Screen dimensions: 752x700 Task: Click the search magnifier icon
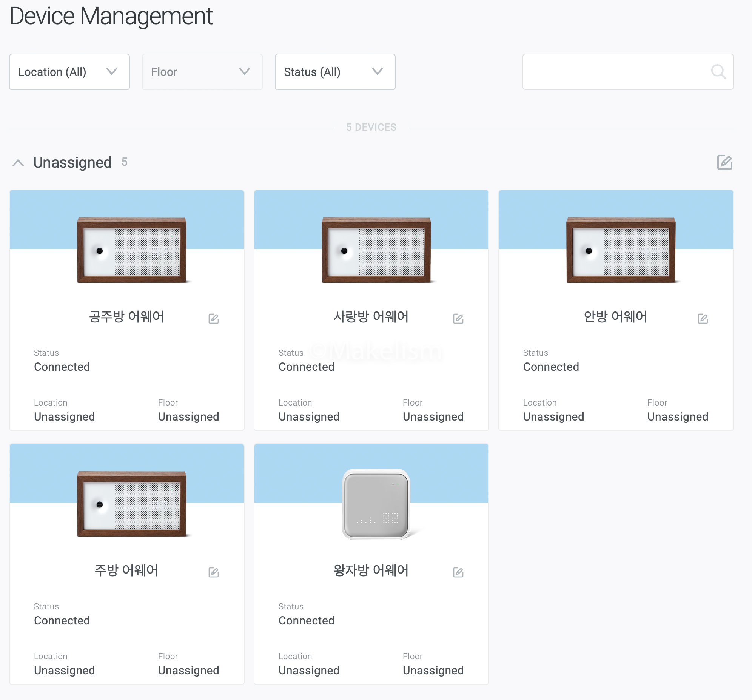click(x=718, y=71)
